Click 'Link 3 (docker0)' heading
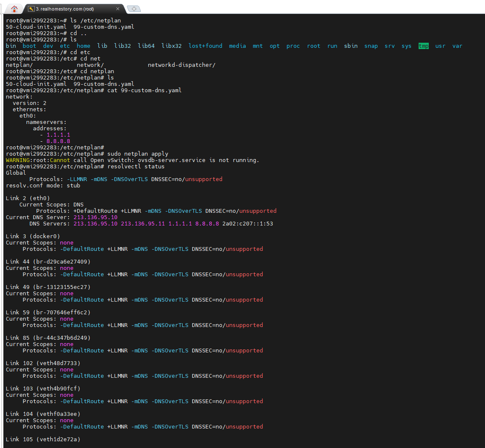 (x=33, y=236)
